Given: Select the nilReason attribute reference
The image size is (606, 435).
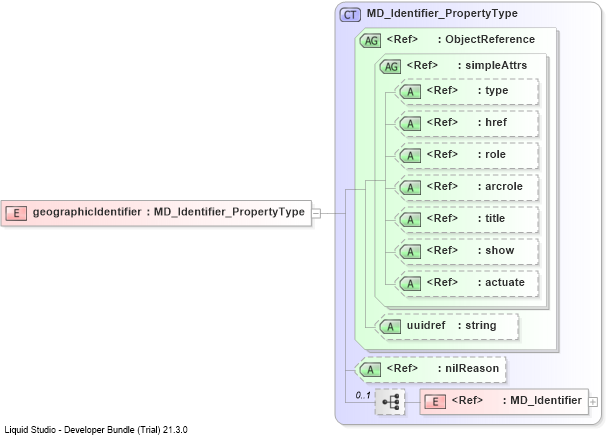Looking at the screenshot, I should (x=432, y=370).
